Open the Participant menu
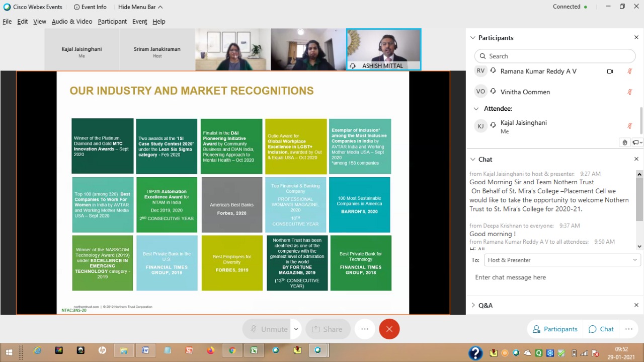The width and height of the screenshot is (644, 362). [112, 22]
